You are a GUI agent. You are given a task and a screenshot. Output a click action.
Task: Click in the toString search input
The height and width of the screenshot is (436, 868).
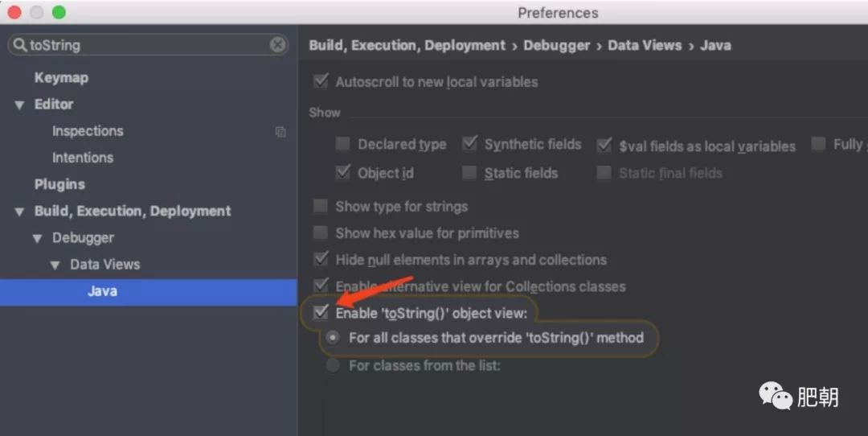click(145, 45)
